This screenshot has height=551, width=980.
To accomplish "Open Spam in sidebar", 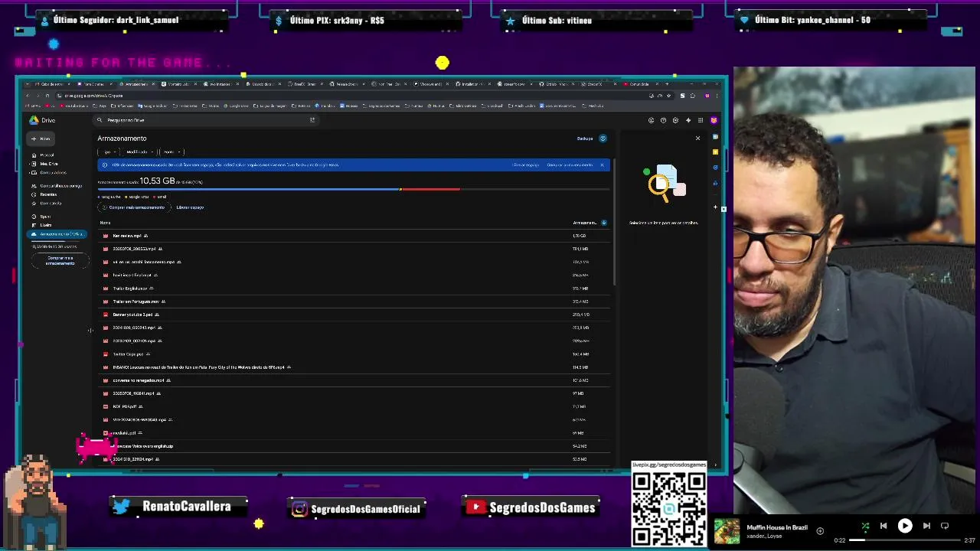I will pos(44,217).
